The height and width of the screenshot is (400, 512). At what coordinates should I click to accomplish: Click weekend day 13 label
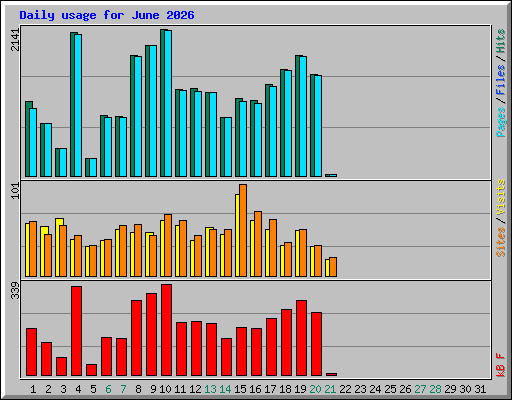[210, 389]
